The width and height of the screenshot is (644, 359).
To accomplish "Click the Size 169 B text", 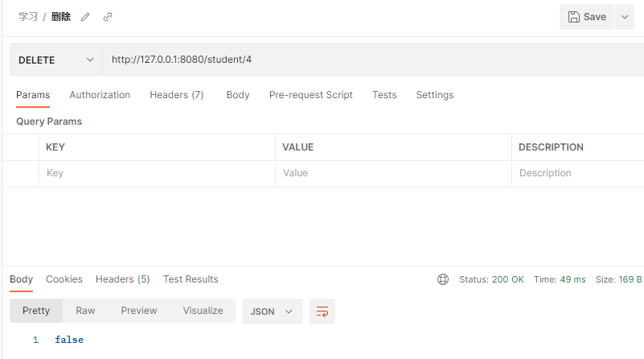I will (618, 279).
